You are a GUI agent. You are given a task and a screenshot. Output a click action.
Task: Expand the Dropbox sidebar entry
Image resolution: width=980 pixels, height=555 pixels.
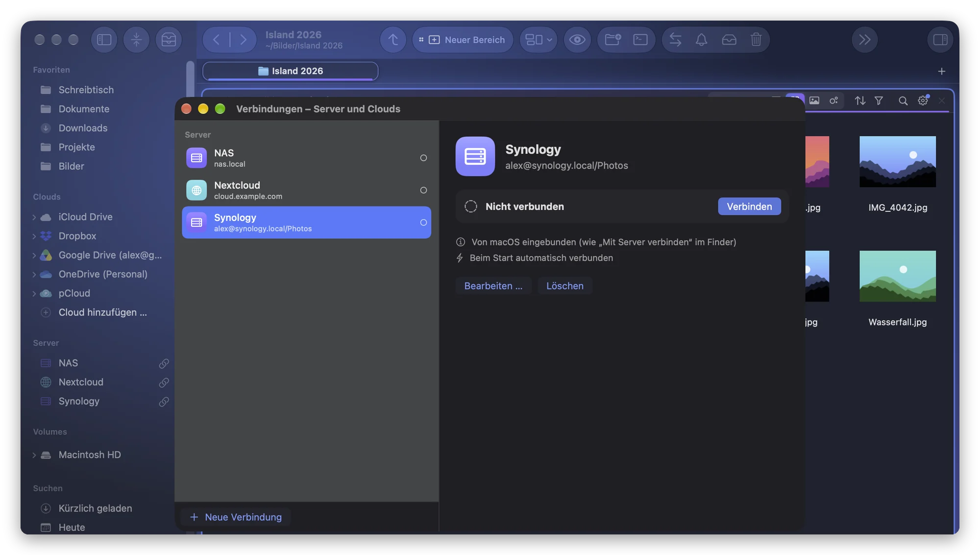click(34, 236)
